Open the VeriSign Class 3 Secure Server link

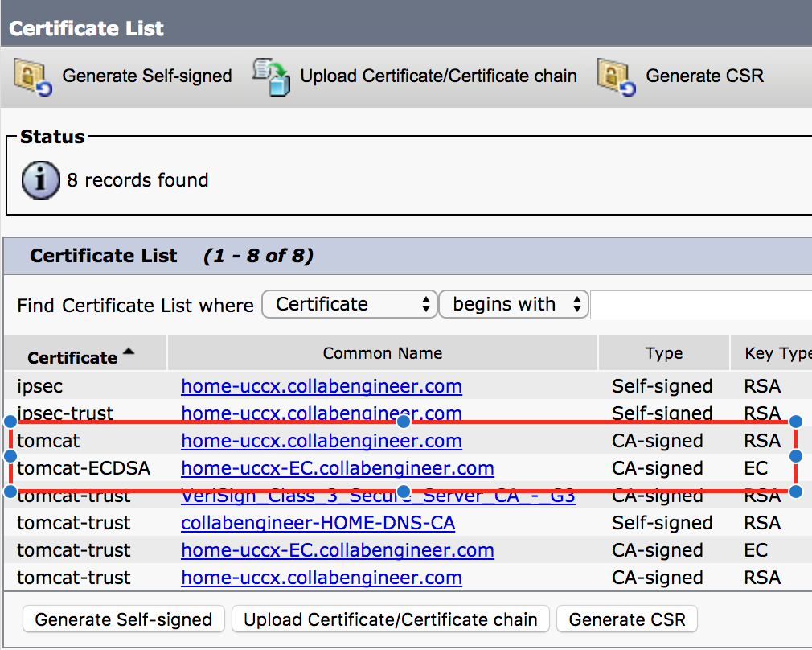click(x=378, y=496)
